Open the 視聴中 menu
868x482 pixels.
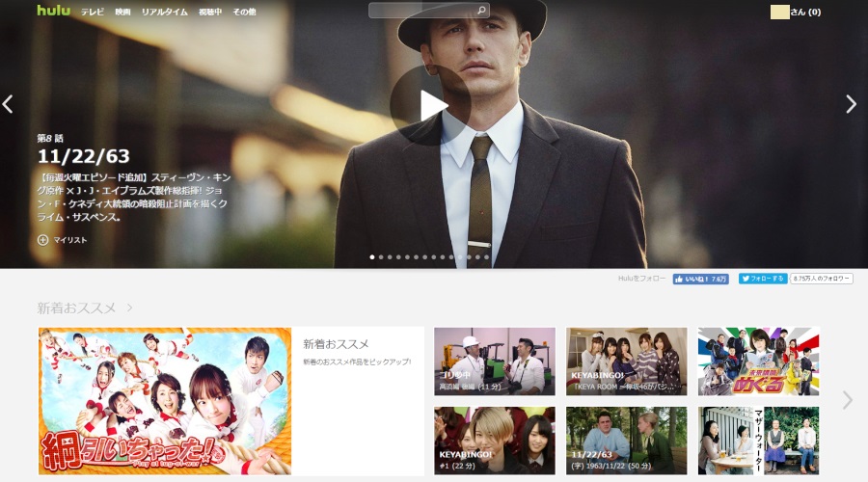pos(210,12)
